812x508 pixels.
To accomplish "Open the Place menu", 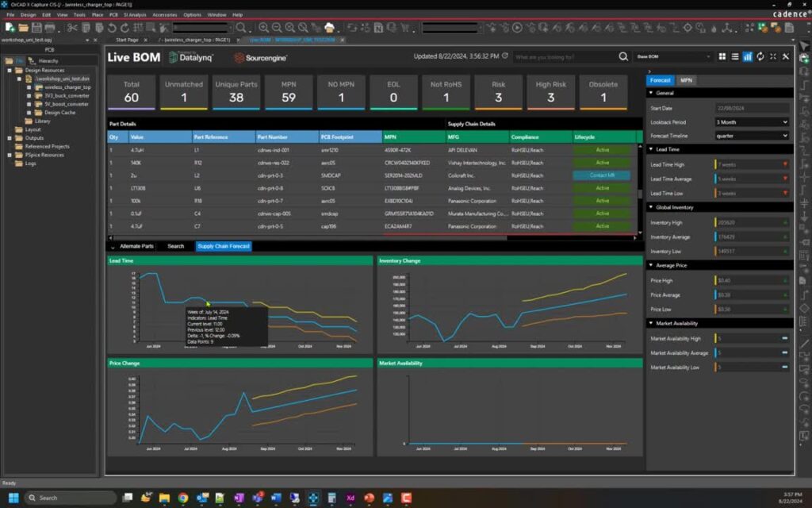I will (98, 14).
